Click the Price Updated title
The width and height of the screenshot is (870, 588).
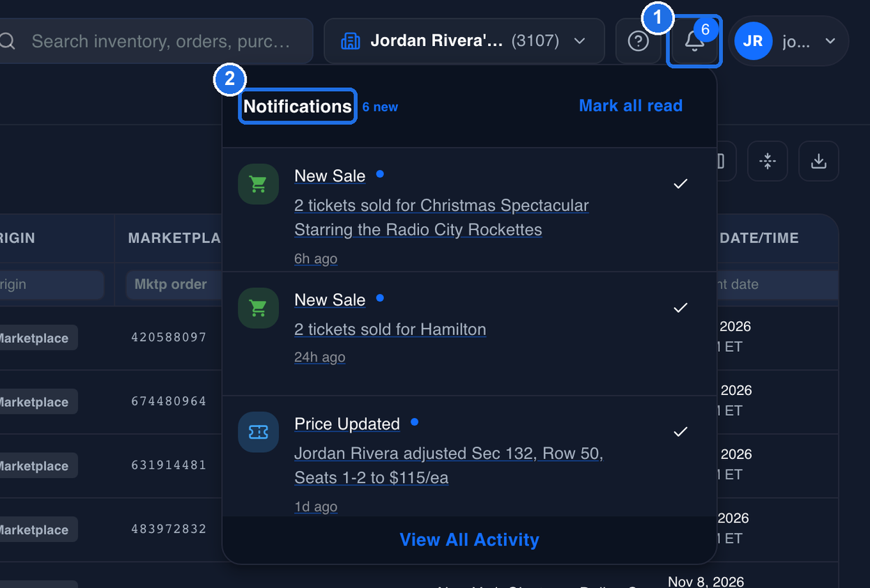coord(347,424)
